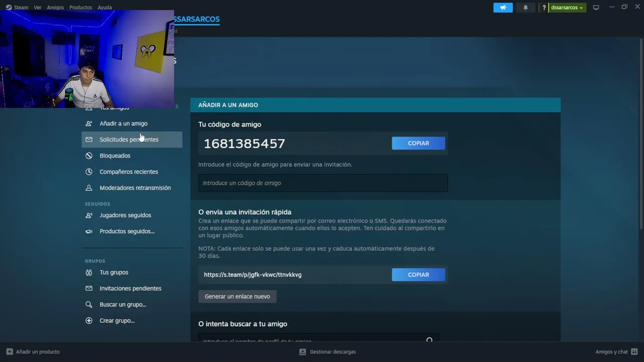Image resolution: width=644 pixels, height=362 pixels.
Task: Open the Ayuda menu
Action: click(x=105, y=8)
